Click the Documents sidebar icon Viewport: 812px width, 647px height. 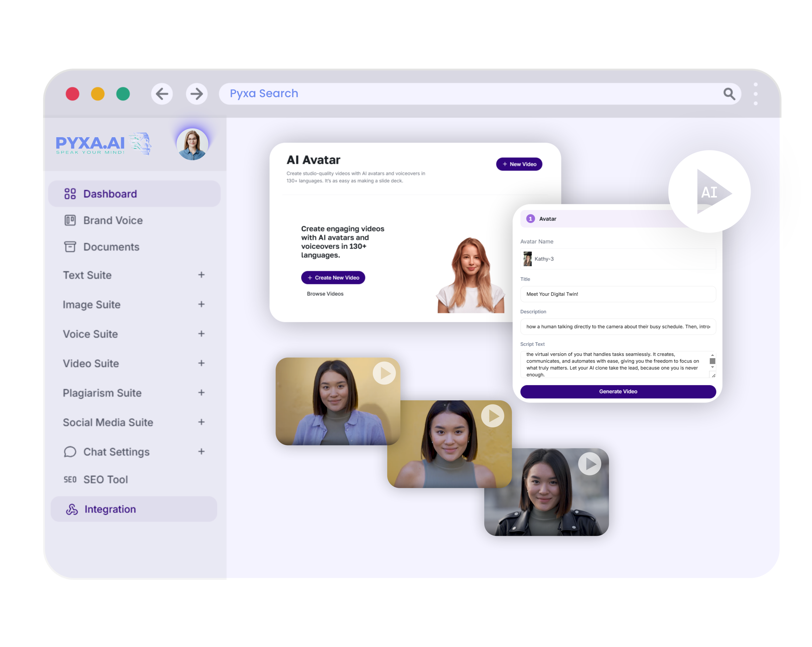(x=70, y=248)
